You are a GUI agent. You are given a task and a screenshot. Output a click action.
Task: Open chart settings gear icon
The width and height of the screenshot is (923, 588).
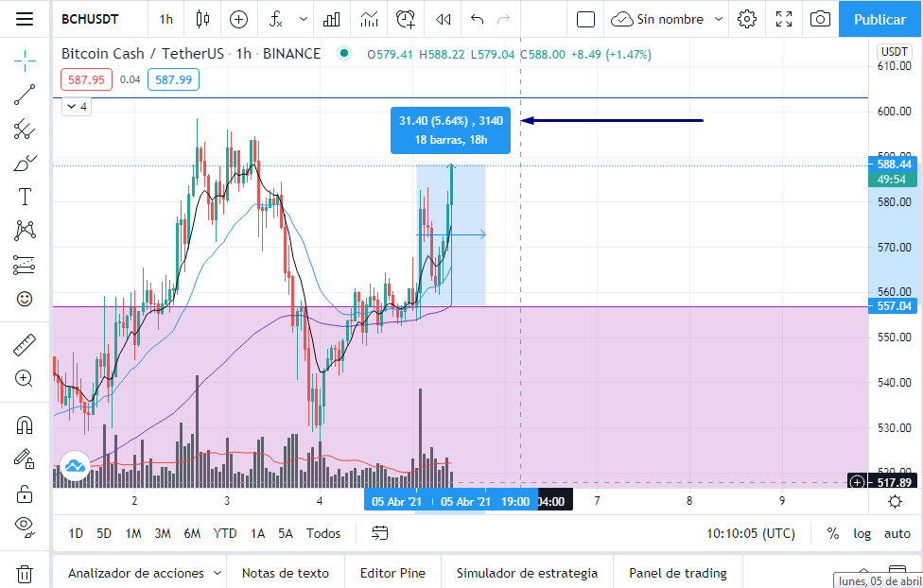747,19
